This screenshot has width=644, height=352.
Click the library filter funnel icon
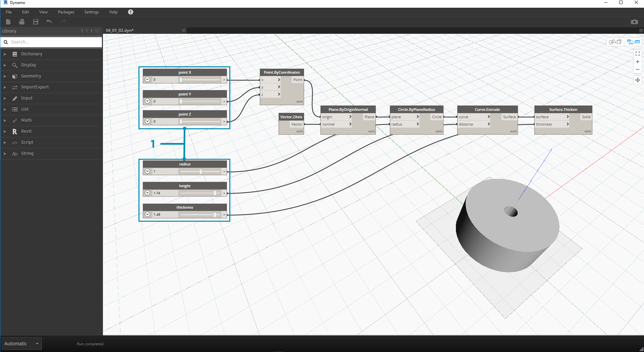[x=87, y=31]
